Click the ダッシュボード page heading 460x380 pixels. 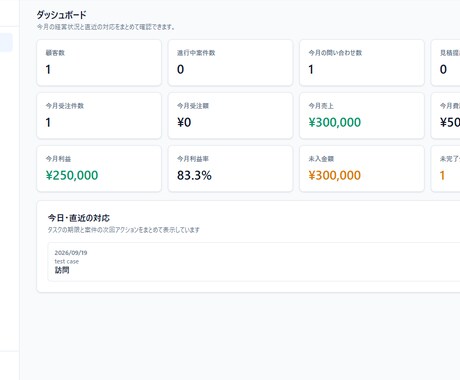[61, 15]
